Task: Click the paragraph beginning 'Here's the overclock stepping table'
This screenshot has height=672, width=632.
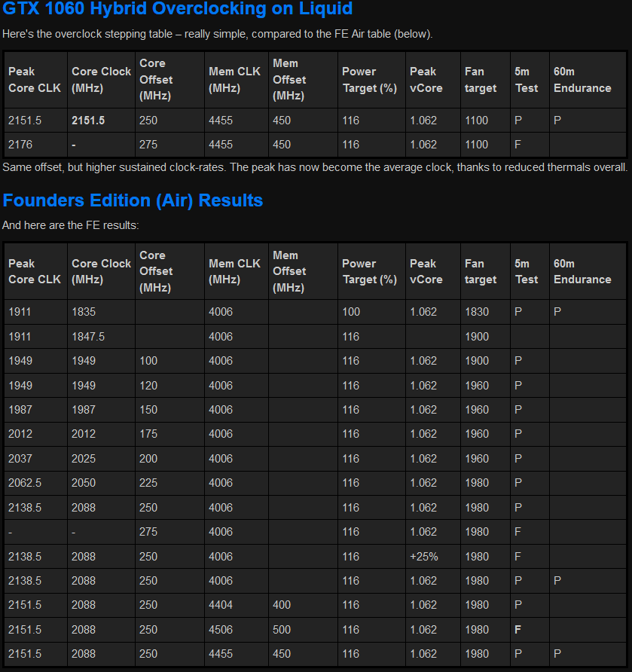Action: (218, 34)
